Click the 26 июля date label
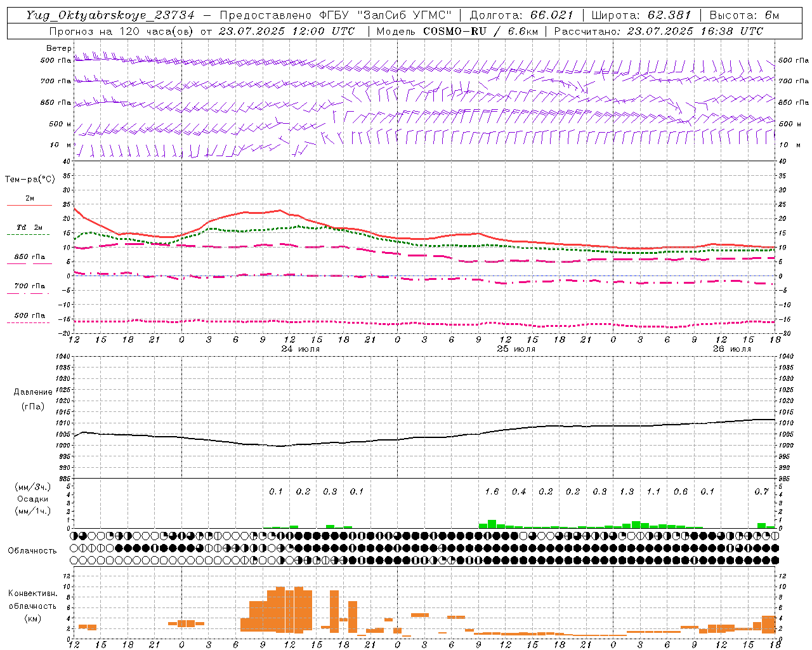Viewport: 812px width, 650px height. click(732, 349)
